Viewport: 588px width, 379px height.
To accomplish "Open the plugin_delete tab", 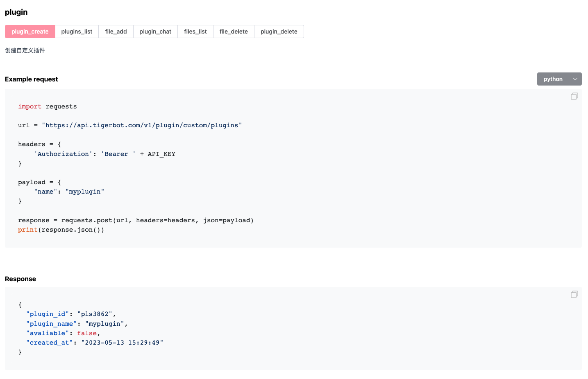I will [279, 32].
